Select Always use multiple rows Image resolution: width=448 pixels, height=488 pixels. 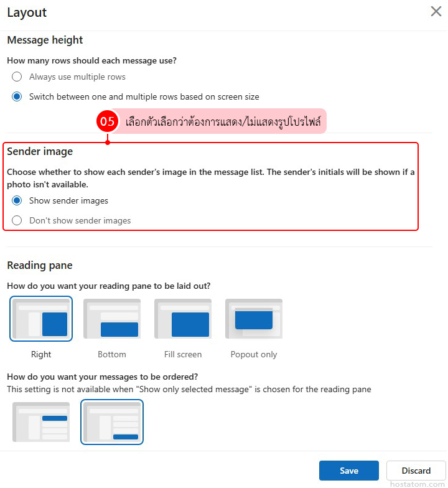17,77
